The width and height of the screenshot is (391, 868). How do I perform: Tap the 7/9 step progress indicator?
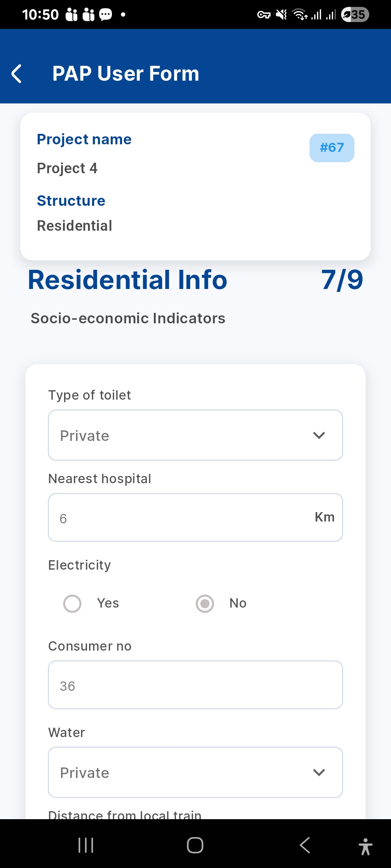pos(342,280)
